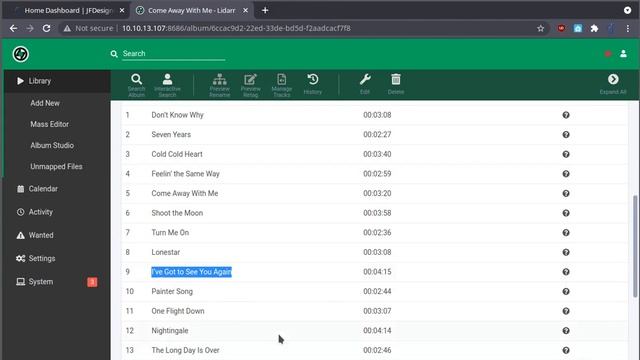Click status icon for The Long Day Is Over

[x=566, y=350]
